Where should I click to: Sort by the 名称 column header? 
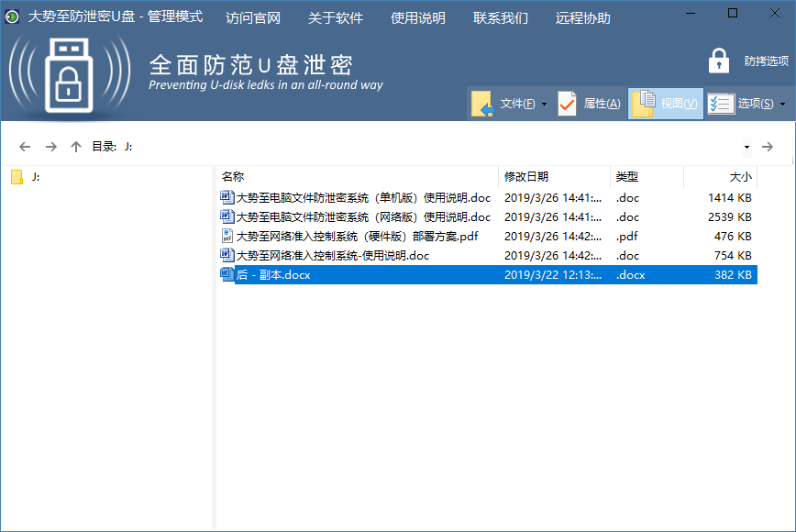pyautogui.click(x=357, y=177)
